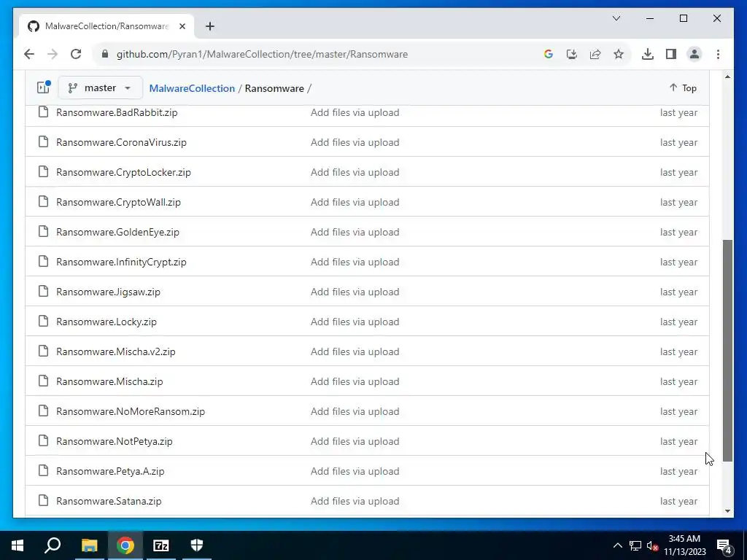Open a new browser tab
This screenshot has height=560, width=747.
tap(210, 26)
